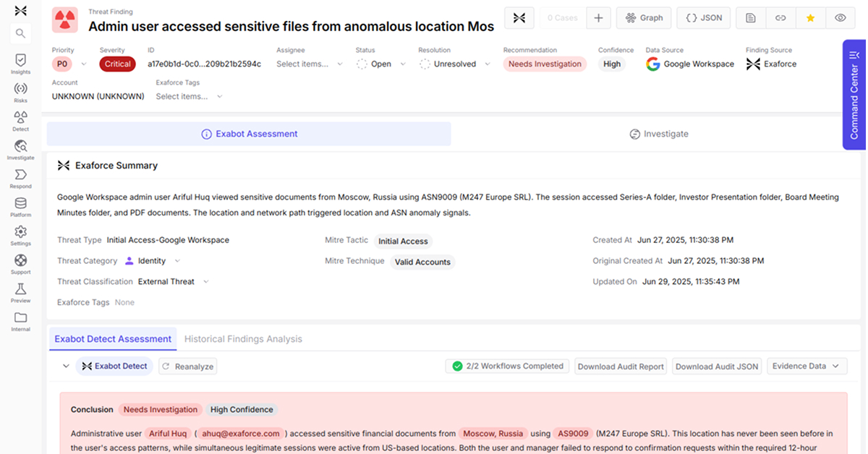
Task: Select the Historical Findings Analysis tab
Action: 243,339
